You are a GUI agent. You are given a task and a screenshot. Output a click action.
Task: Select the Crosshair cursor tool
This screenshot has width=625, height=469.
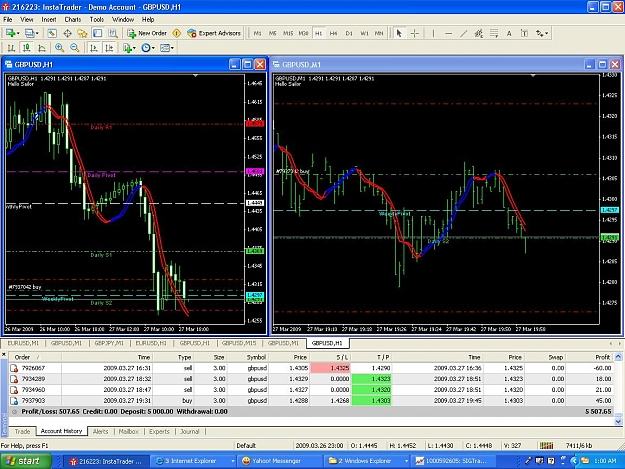click(415, 33)
